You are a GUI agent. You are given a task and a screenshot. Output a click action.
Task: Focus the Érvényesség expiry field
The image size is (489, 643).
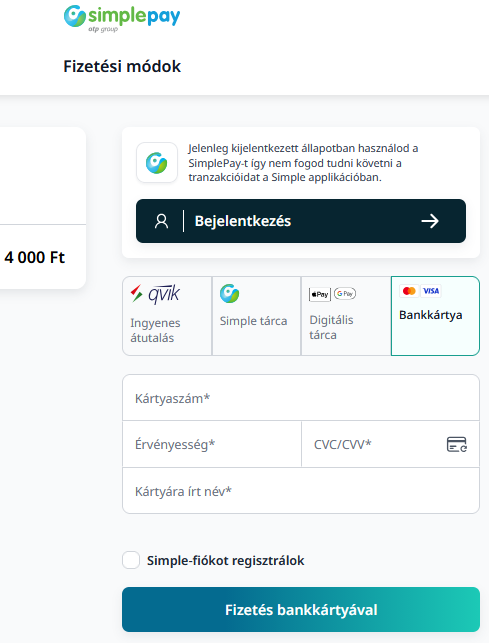pyautogui.click(x=212, y=444)
